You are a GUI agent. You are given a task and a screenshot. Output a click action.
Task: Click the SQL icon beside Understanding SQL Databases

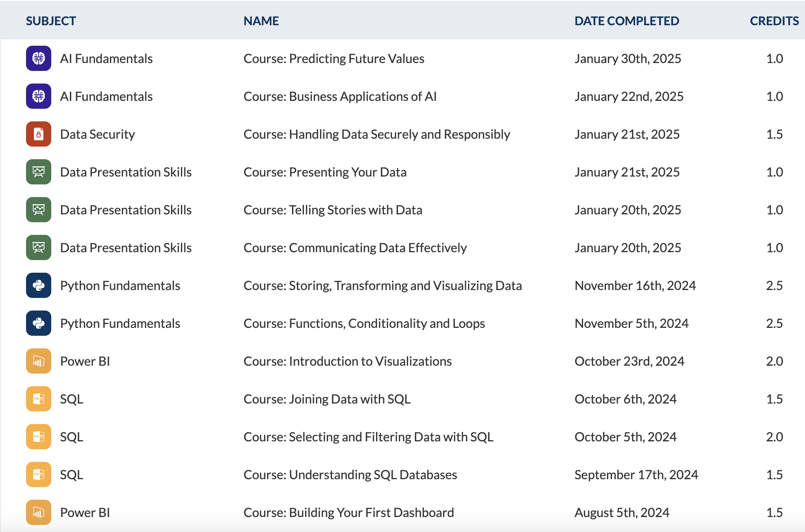point(39,474)
